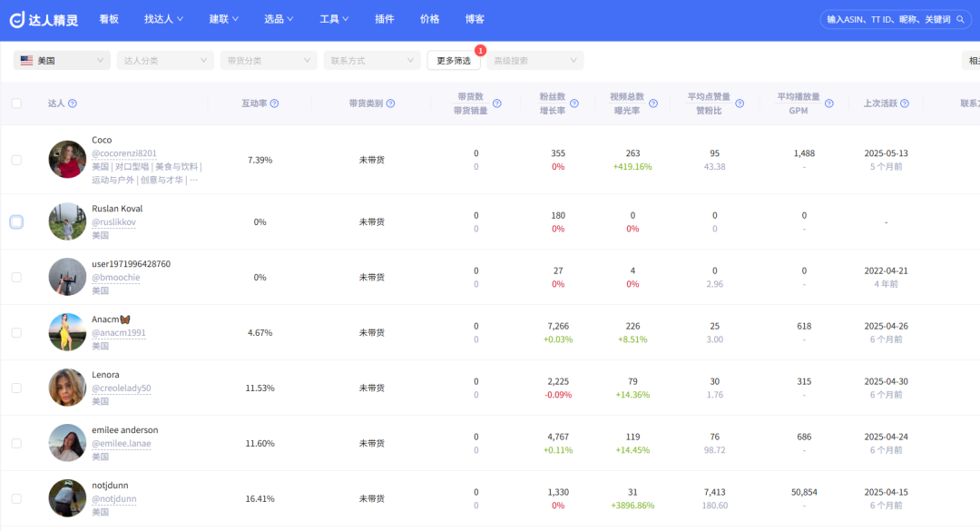This screenshot has height=531, width=980.
Task: Tick the checkbox for Ruslan Koval
Action: (x=16, y=222)
